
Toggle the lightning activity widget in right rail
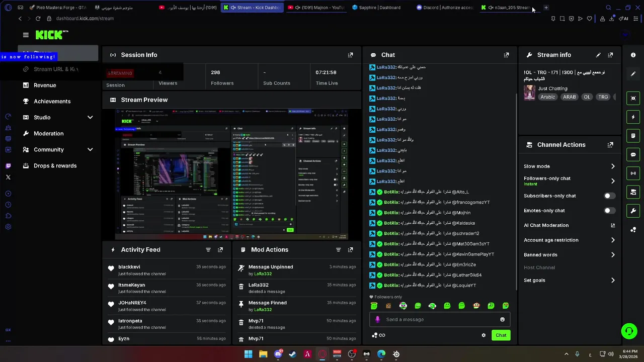click(x=633, y=117)
